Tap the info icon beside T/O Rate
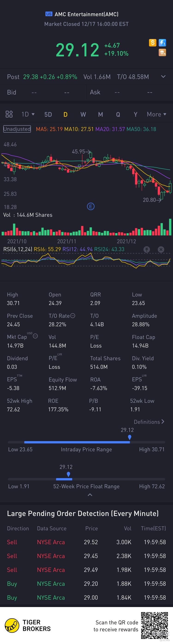 (x=73, y=316)
